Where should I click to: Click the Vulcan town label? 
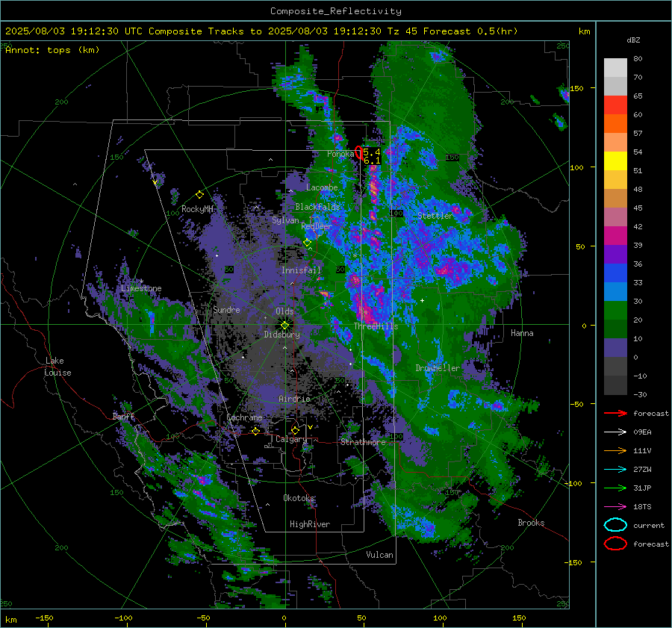[x=380, y=555]
